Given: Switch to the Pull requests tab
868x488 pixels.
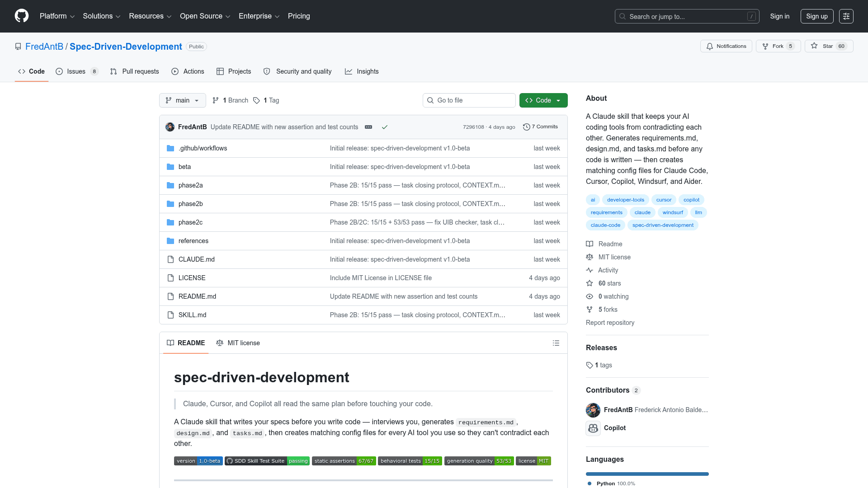Looking at the screenshot, I should (135, 71).
